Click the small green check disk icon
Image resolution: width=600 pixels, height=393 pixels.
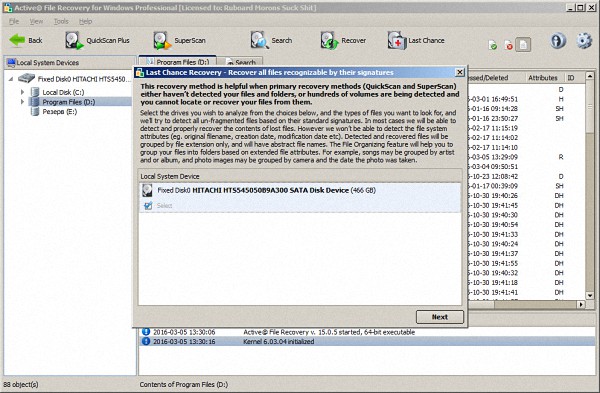click(x=492, y=46)
